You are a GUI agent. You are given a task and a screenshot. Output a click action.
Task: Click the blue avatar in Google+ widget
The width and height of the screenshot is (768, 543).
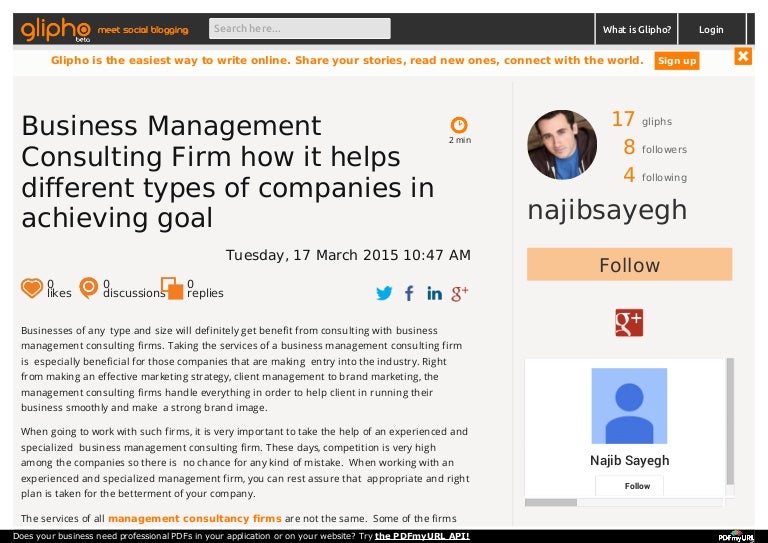[x=629, y=406]
